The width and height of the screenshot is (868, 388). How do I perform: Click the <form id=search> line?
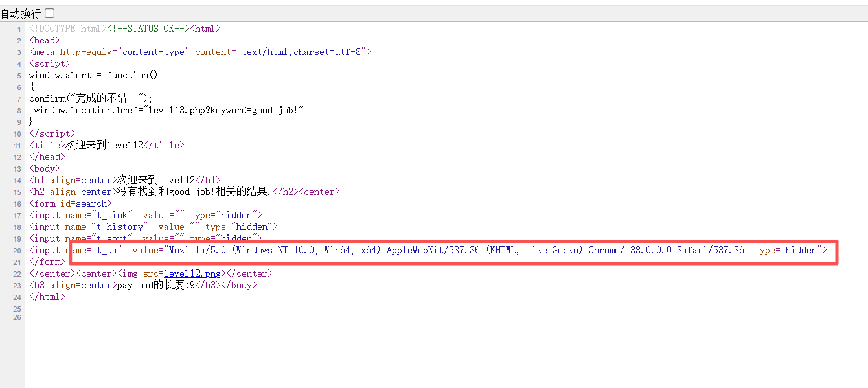tap(71, 203)
